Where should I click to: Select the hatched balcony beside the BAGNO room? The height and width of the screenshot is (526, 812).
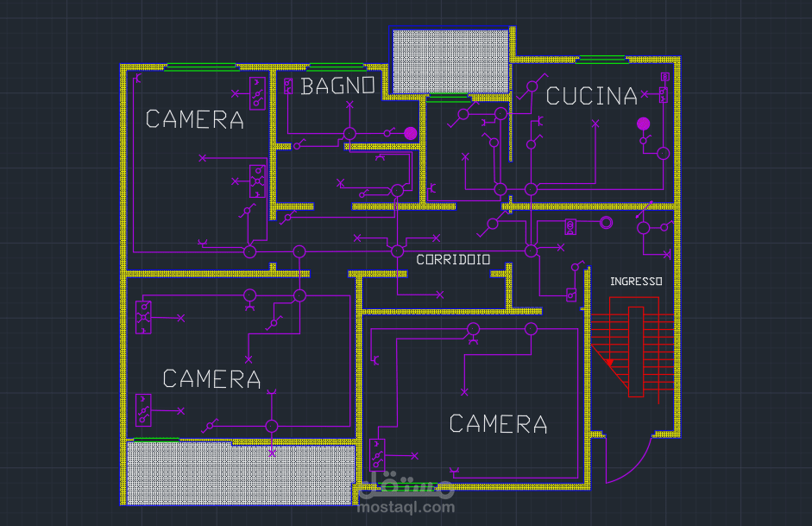coord(450,61)
